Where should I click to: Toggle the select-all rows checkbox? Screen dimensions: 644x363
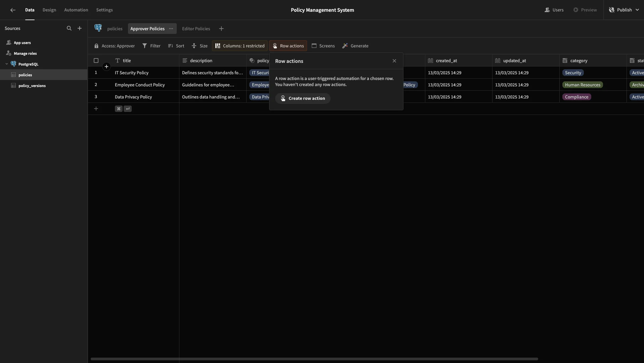[96, 61]
